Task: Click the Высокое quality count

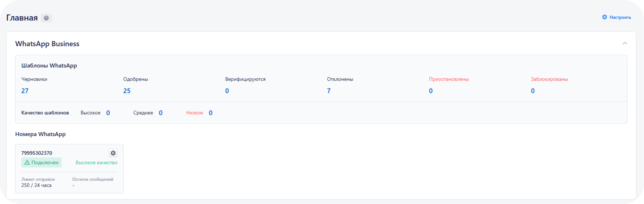Action: (108, 113)
